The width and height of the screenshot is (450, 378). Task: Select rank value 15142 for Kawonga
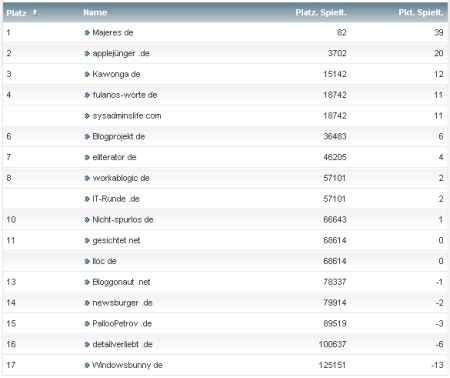[x=335, y=74]
